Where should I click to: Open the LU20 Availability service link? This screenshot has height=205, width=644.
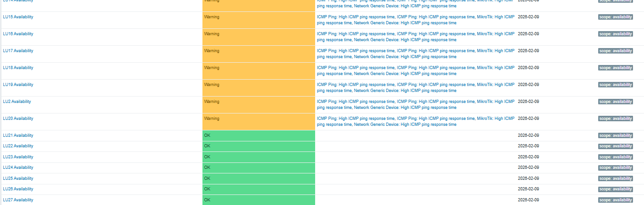point(18,119)
